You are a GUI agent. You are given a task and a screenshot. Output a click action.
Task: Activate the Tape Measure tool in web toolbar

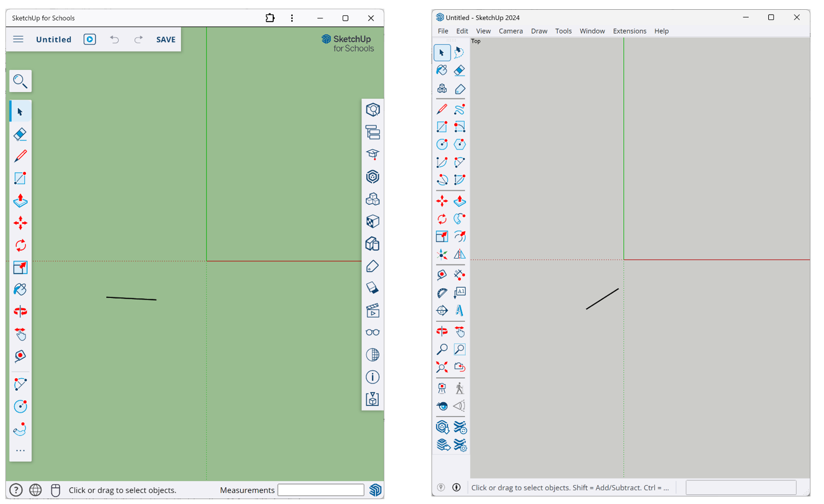[x=20, y=356]
